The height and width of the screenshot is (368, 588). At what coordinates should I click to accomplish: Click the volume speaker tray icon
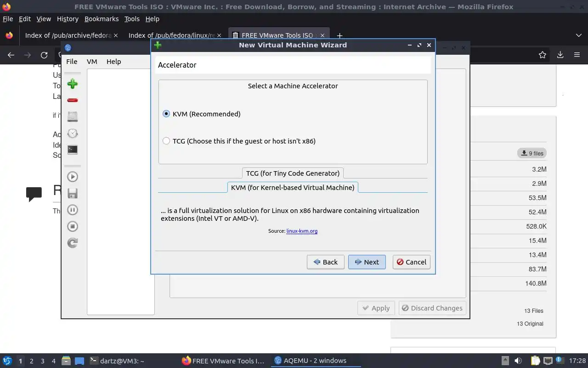coord(518,361)
